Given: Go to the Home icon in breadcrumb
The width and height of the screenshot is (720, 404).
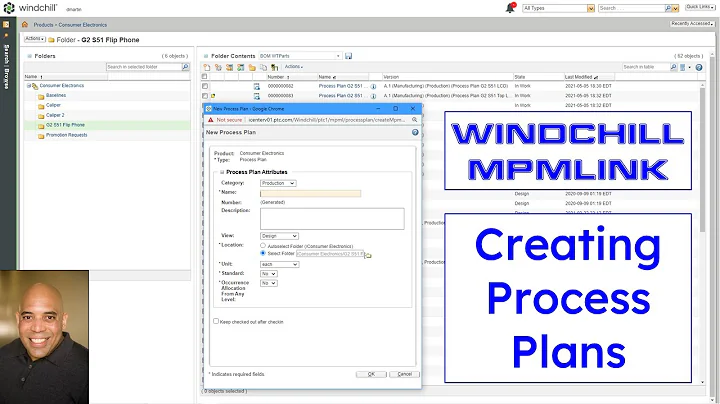Looking at the screenshot, I should pos(25,24).
